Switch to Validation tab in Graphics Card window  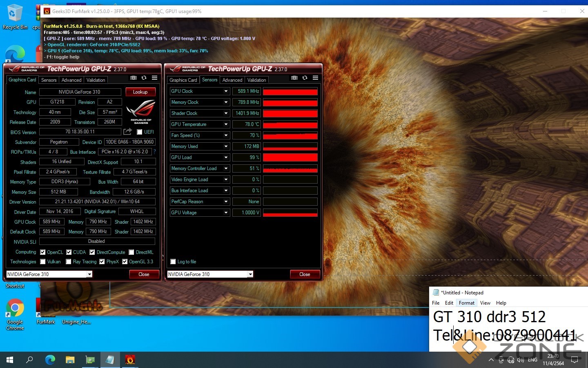click(x=96, y=80)
